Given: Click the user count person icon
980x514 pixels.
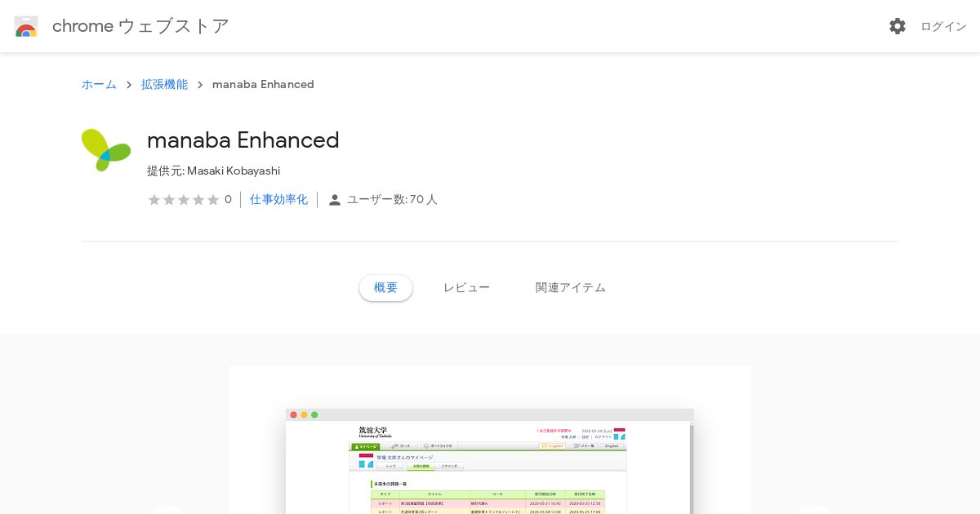Looking at the screenshot, I should 334,200.
